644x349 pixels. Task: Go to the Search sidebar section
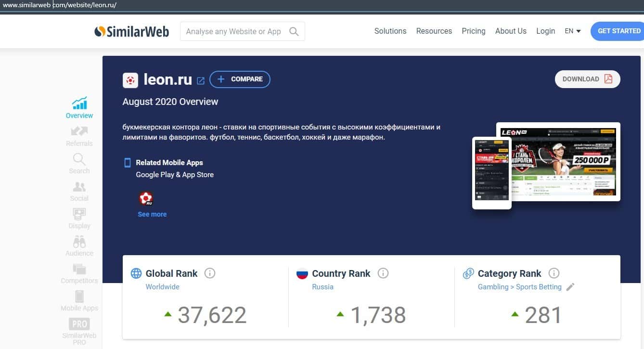[x=79, y=159]
